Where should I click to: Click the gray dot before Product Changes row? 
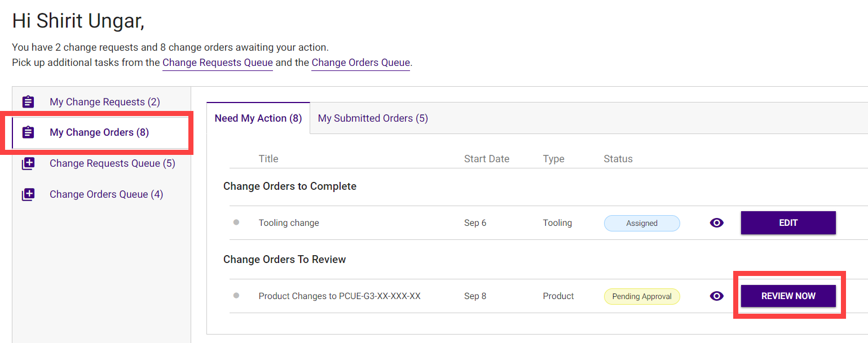pyautogui.click(x=236, y=296)
